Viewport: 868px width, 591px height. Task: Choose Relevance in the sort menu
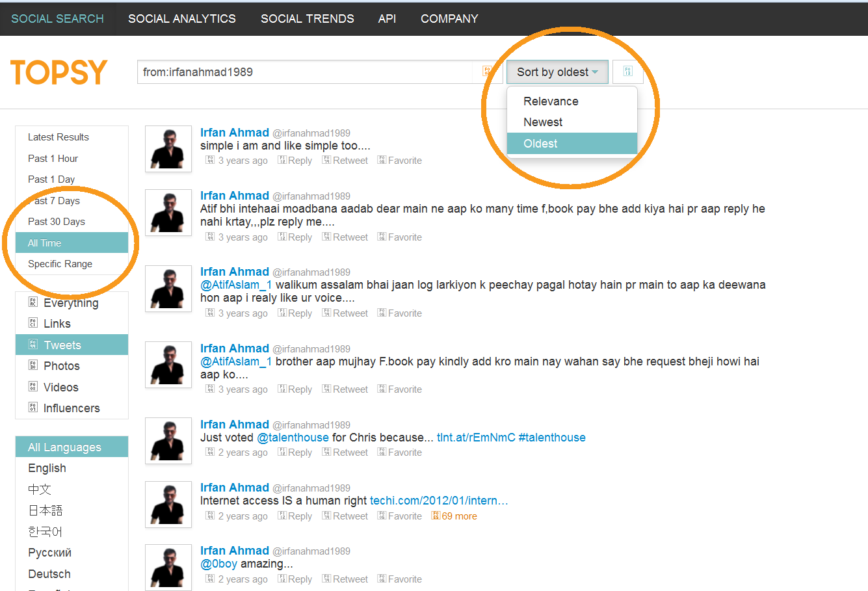tap(572, 101)
